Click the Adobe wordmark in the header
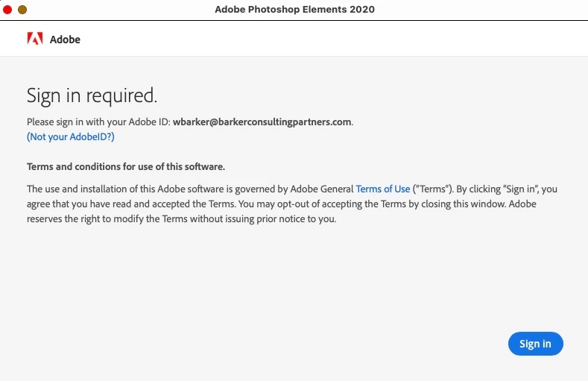The height and width of the screenshot is (381, 588). coord(65,40)
